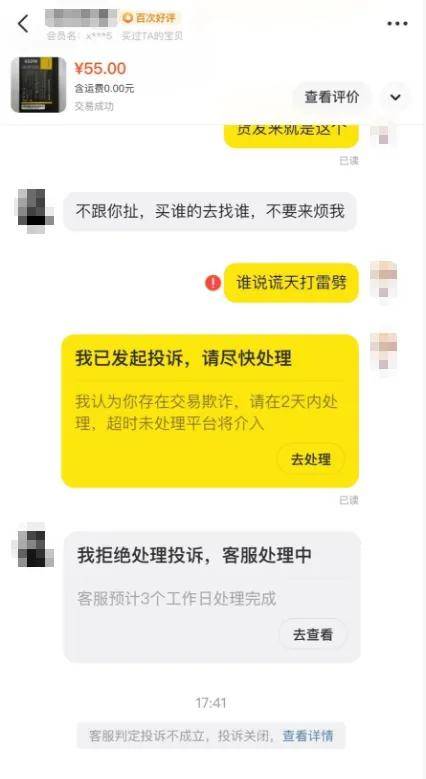426x779 pixels.
Task: Tap the 查看评价 button
Action: pos(332,97)
